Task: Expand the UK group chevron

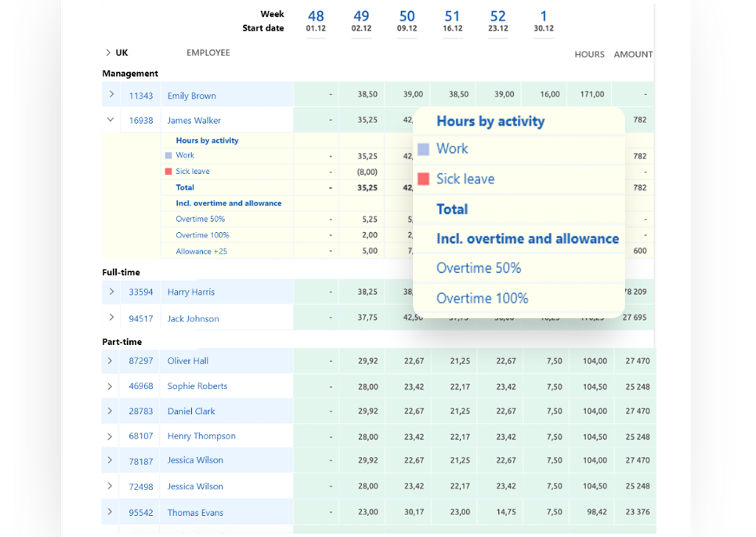Action: [x=108, y=53]
